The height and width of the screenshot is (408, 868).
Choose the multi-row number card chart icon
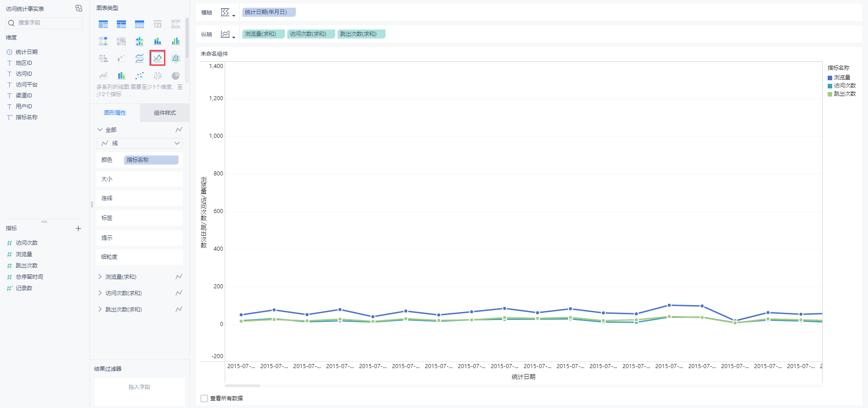176,24
